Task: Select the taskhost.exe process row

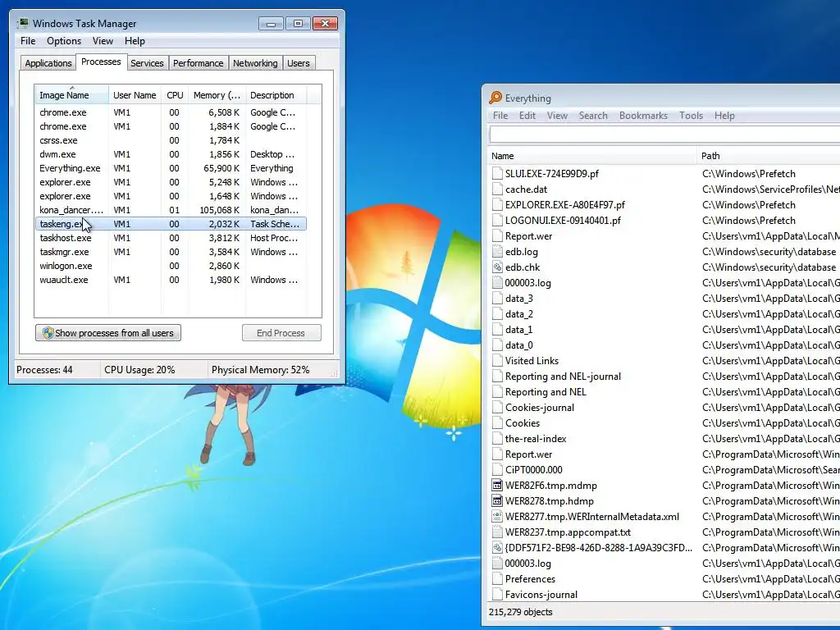Action: click(x=171, y=238)
